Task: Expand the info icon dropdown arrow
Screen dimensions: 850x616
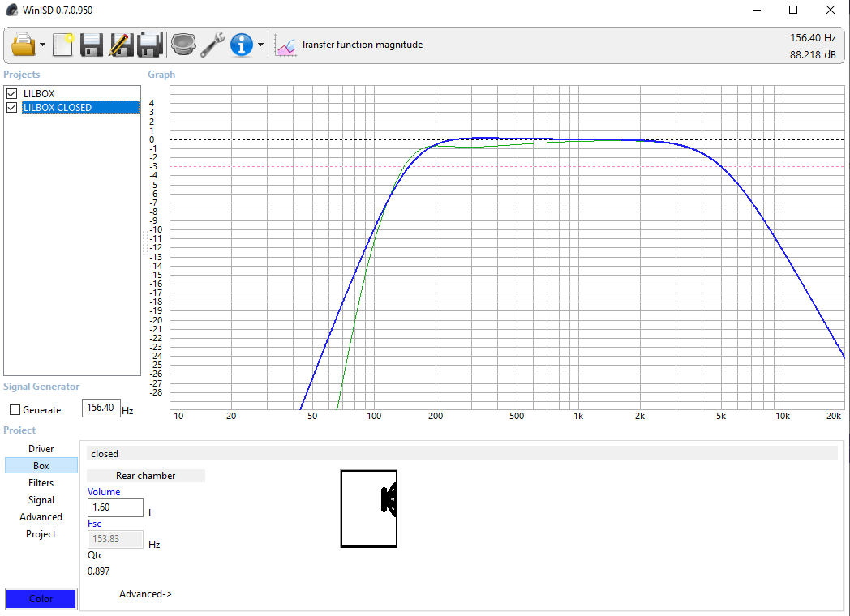Action: pyautogui.click(x=260, y=45)
